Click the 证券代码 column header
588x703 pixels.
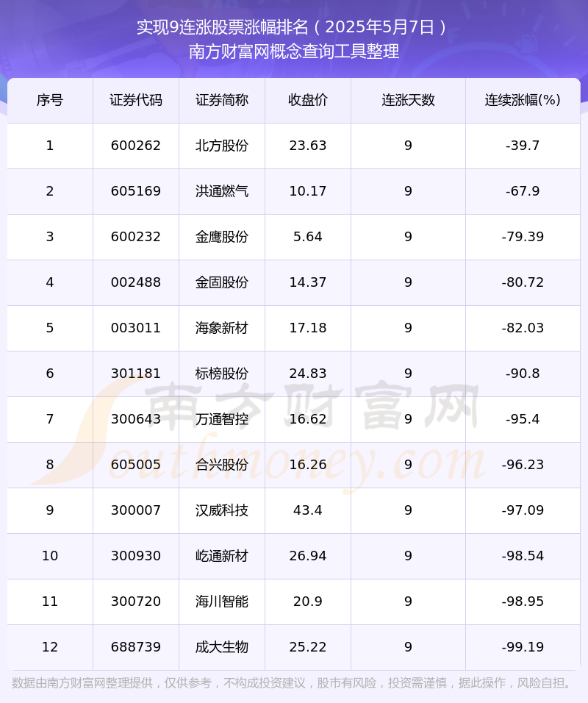136,100
